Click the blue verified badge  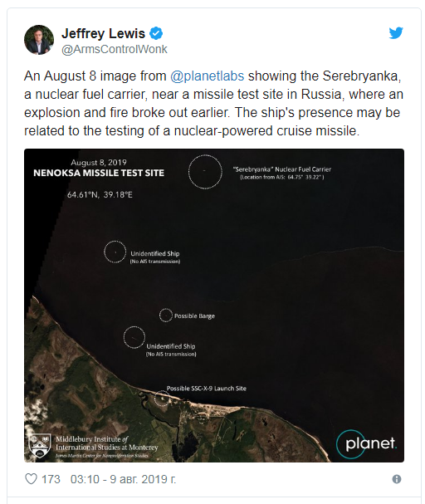tap(156, 33)
